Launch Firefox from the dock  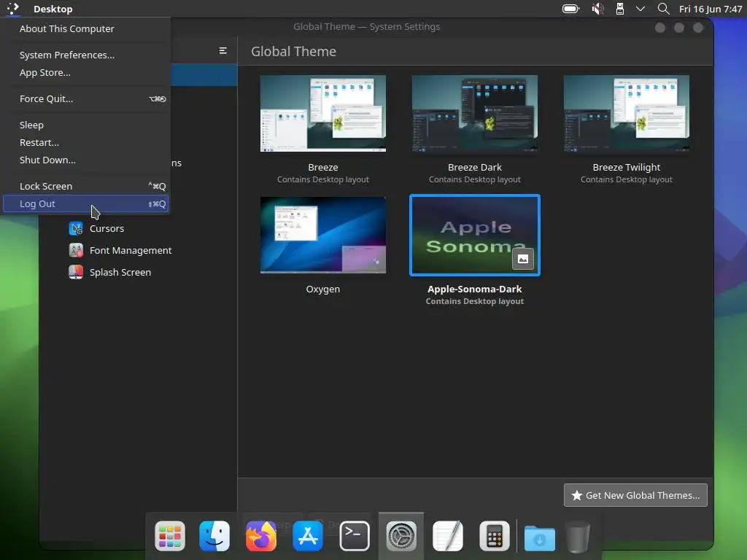261,536
